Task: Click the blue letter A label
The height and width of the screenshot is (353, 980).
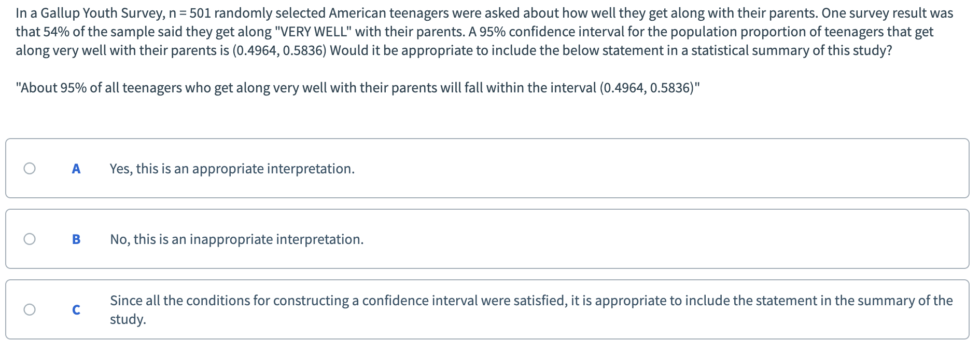Action: pos(76,168)
